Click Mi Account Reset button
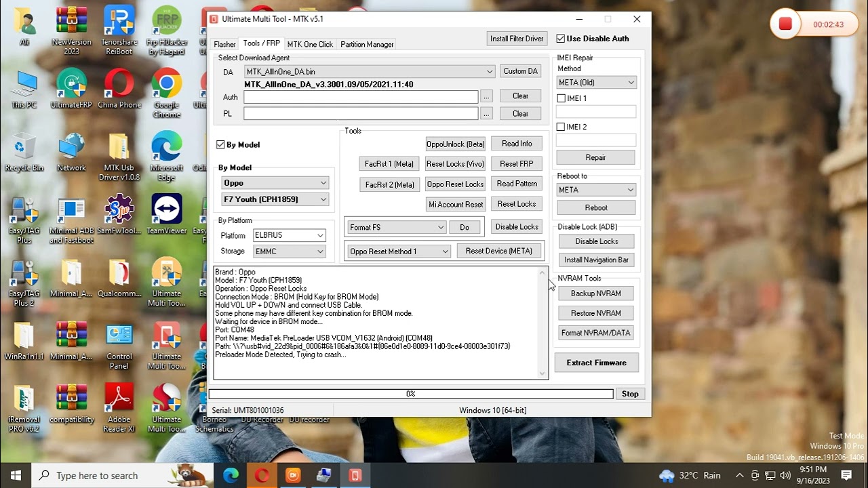Image resolution: width=868 pixels, height=488 pixels. (x=456, y=204)
